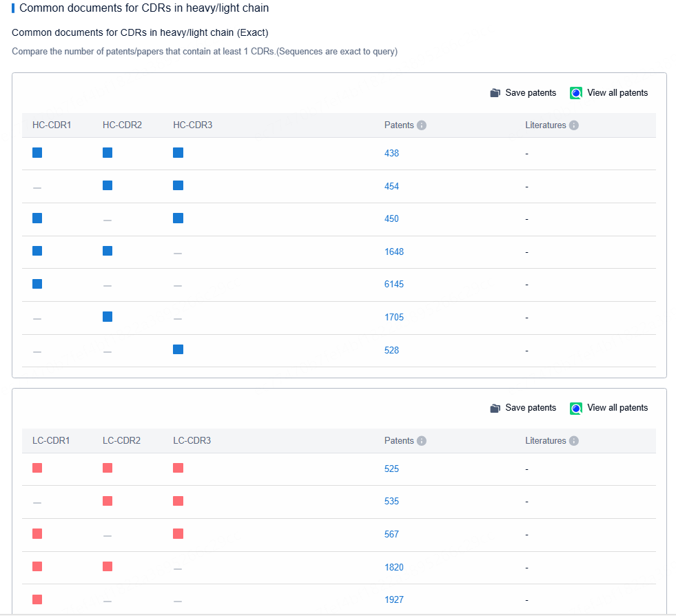Click View all patents icon in heavy chain panel
The image size is (676, 616).
pyautogui.click(x=576, y=93)
